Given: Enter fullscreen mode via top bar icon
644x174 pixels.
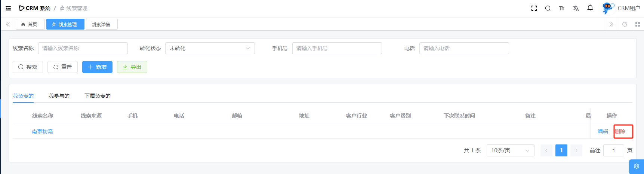Looking at the screenshot, I should pos(534,8).
